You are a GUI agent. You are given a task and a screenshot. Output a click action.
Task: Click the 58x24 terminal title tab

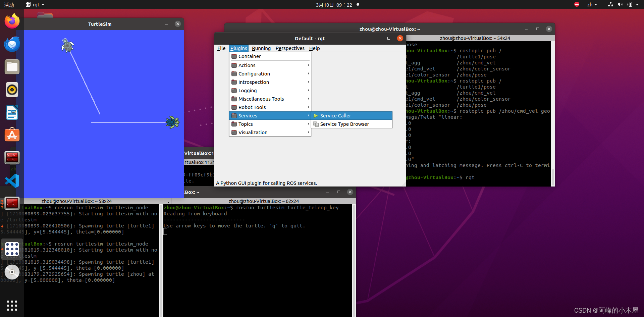point(76,201)
